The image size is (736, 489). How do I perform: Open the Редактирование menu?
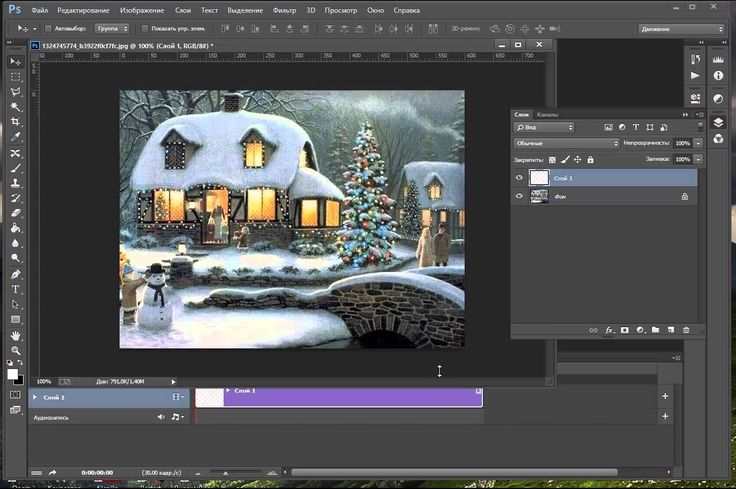point(84,10)
